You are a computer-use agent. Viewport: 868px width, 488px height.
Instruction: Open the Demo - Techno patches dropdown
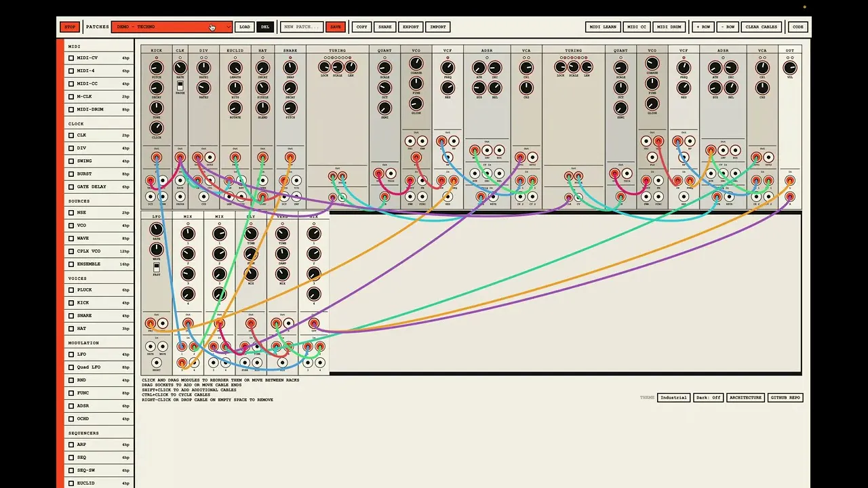click(172, 27)
